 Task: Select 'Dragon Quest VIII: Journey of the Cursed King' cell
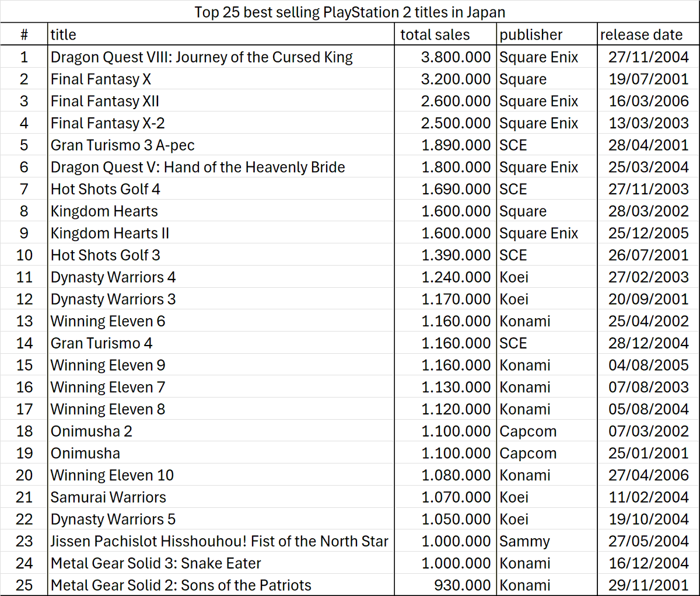[221, 57]
